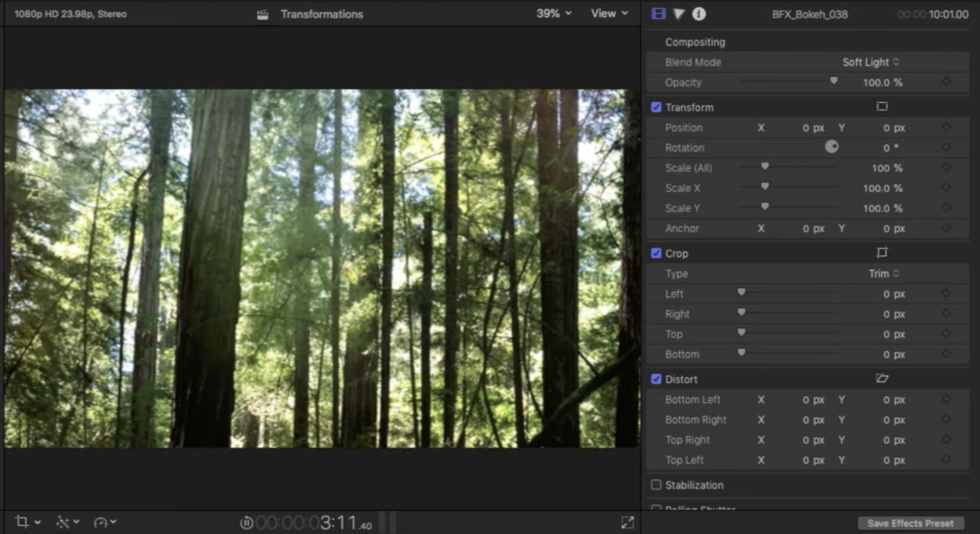The image size is (980, 534).
Task: Click the clip duration timecode in inspector
Action: pos(932,14)
